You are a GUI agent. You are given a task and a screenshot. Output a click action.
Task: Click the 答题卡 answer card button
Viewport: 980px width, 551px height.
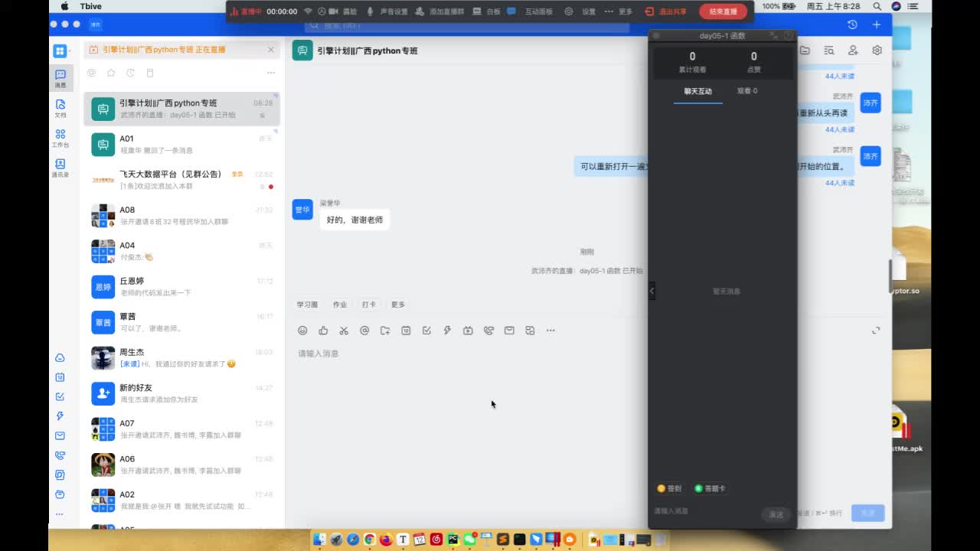point(710,488)
